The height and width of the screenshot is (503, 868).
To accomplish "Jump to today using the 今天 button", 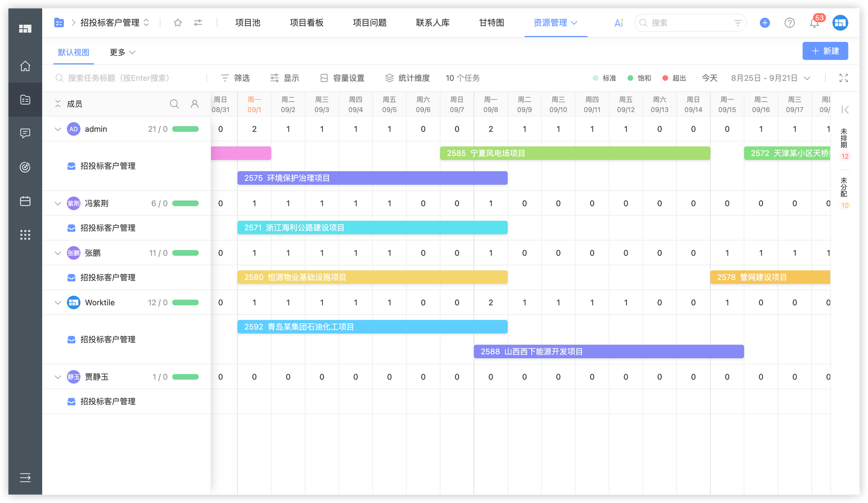I will [709, 78].
